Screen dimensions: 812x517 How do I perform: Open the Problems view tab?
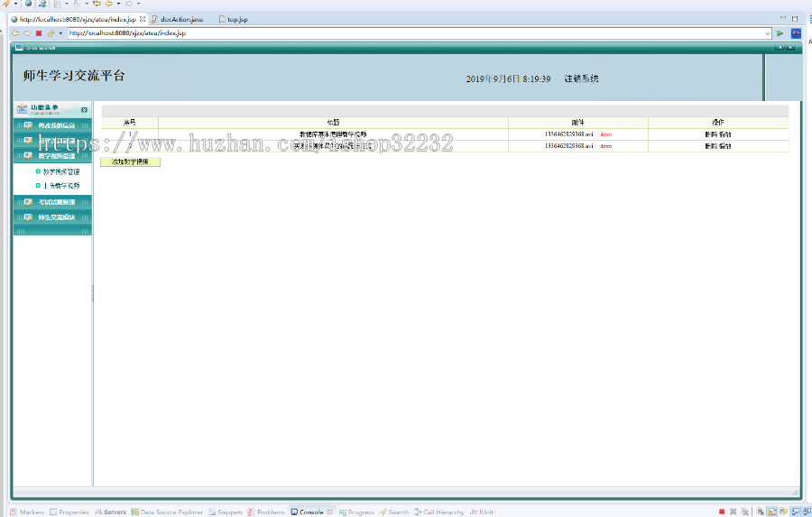(x=266, y=512)
